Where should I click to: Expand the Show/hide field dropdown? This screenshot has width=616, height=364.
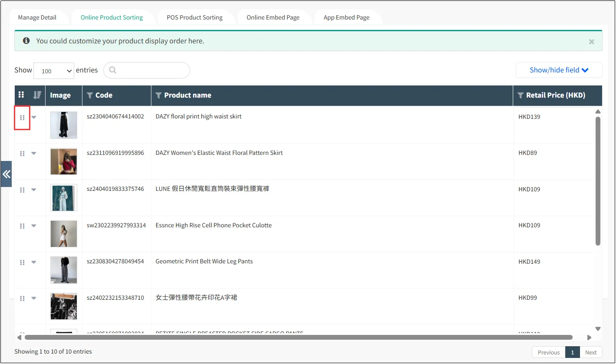click(559, 70)
